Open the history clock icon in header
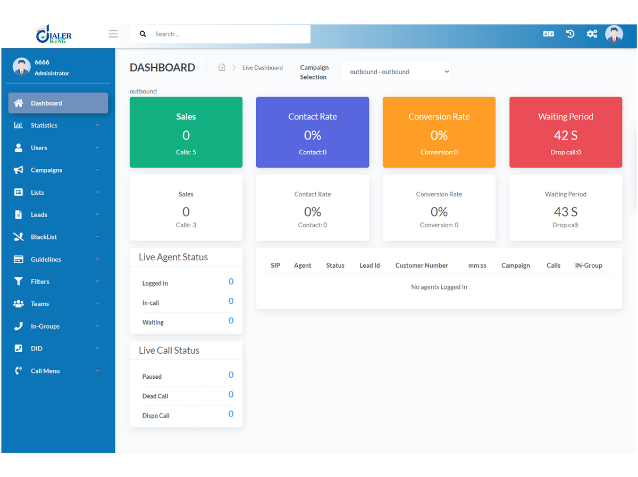The height and width of the screenshot is (477, 638). [570, 34]
